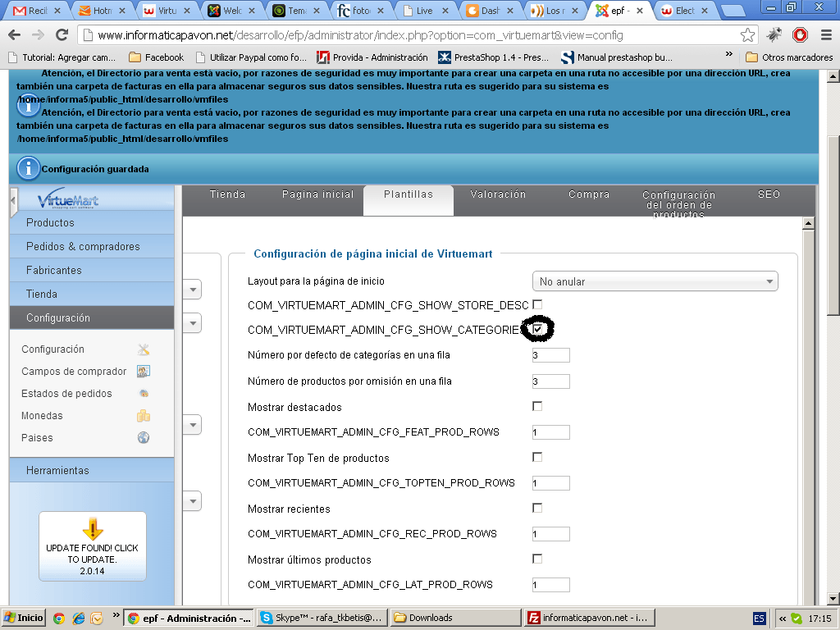The height and width of the screenshot is (630, 840).
Task: Click the Estados de pedidos icon
Action: 143,393
